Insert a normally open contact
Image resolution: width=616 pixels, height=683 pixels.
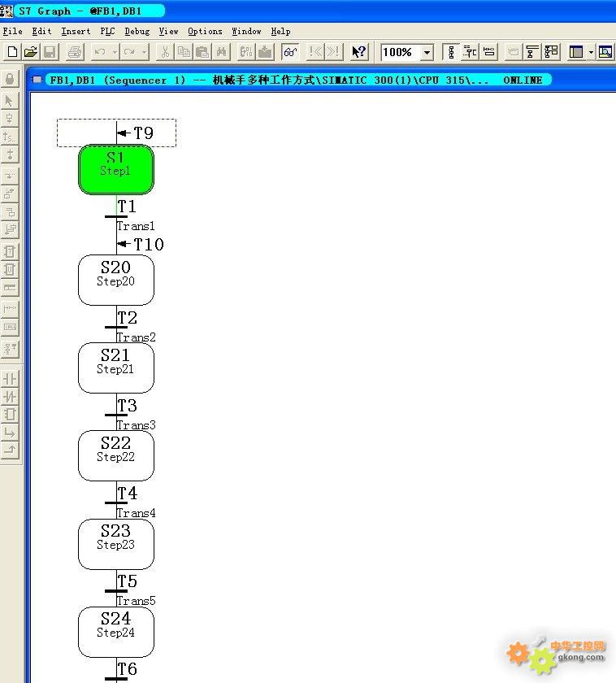pyautogui.click(x=10, y=379)
